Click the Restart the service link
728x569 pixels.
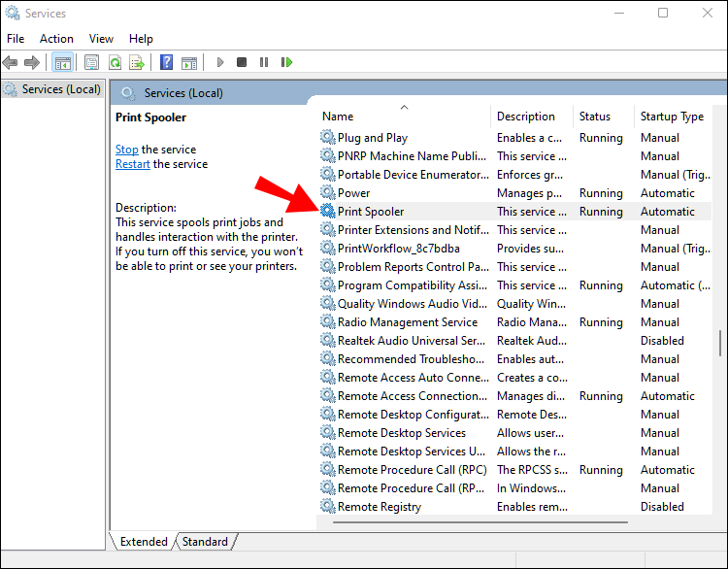(132, 164)
